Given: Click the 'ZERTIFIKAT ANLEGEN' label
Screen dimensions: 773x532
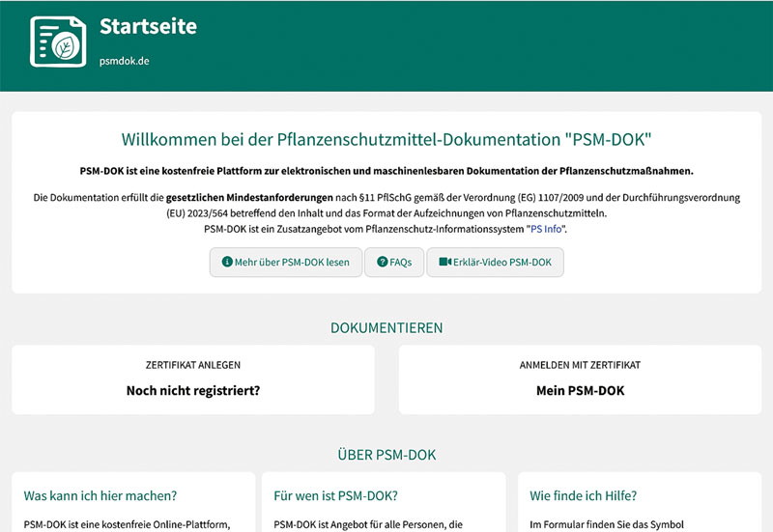Looking at the screenshot, I should coord(193,366).
